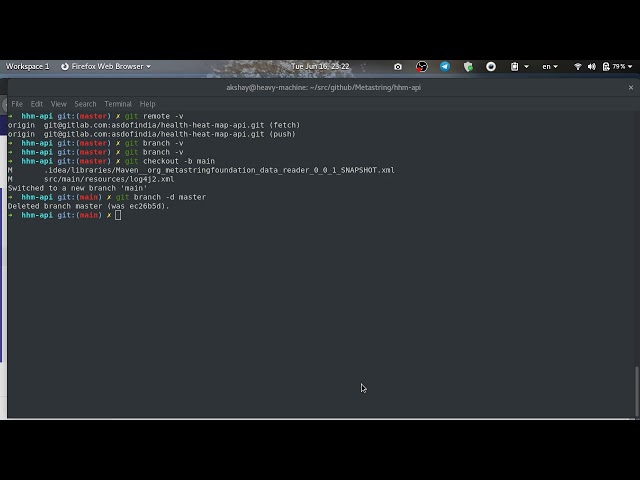Click the Maven SNAPSHOT.xml modified file line
640x480 pixels.
point(201,170)
